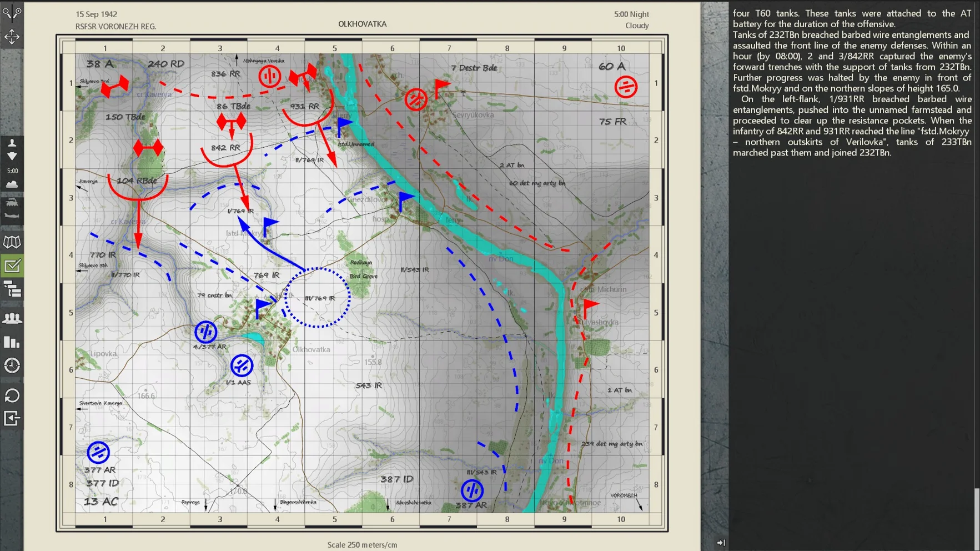Open the bar chart statistics icon
980x551 pixels.
coord(12,342)
